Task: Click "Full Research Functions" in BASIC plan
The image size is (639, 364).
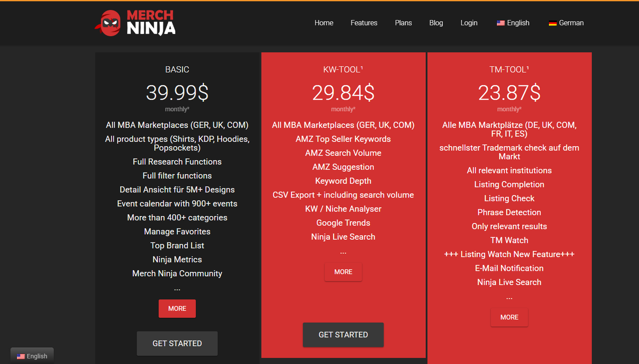Action: click(177, 162)
